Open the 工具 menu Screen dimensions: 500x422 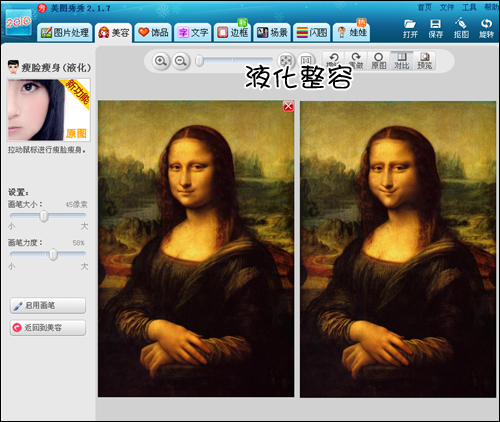coord(469,7)
